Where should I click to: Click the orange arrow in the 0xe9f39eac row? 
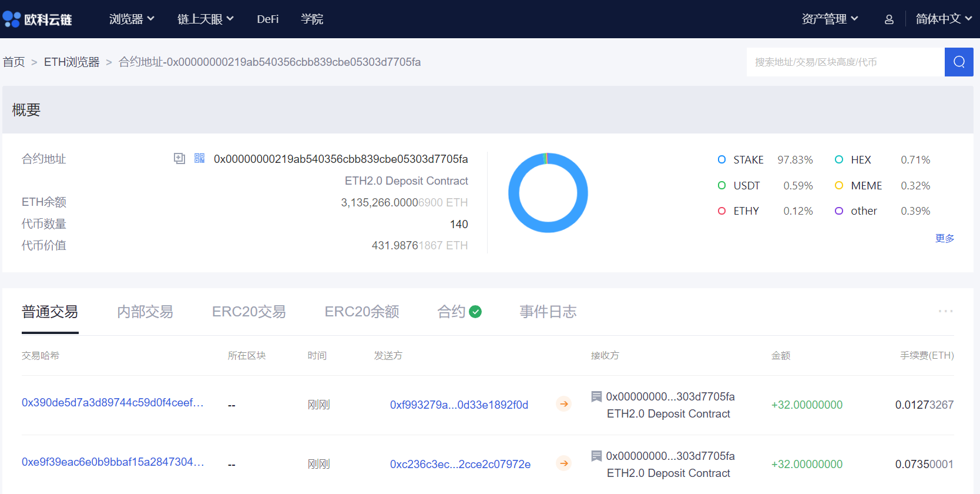coord(563,463)
